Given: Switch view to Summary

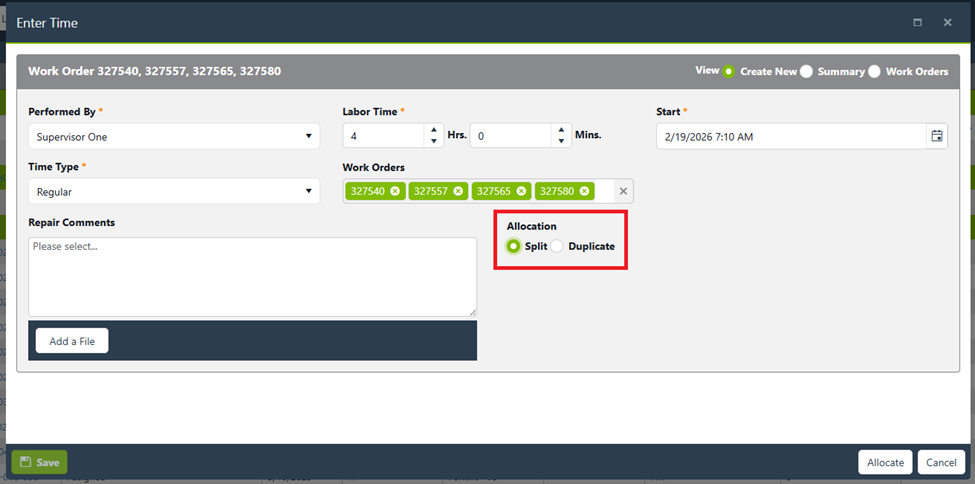Looking at the screenshot, I should [806, 71].
